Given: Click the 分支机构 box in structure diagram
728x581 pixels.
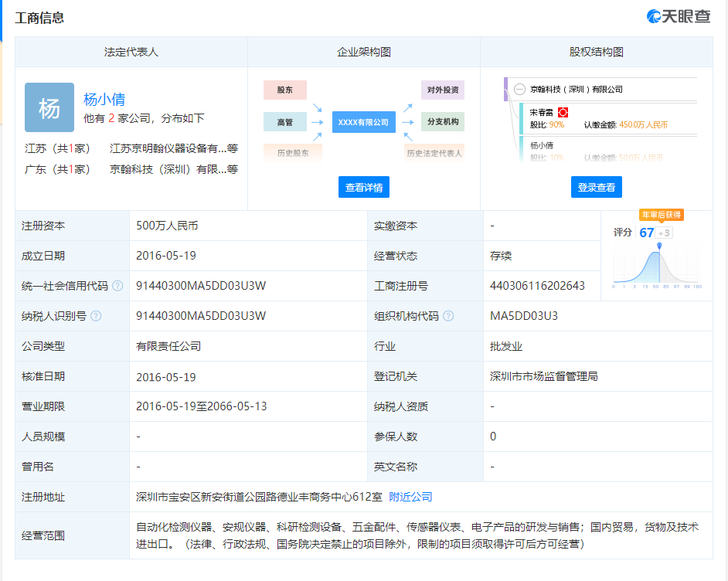Looking at the screenshot, I should coord(443,122).
